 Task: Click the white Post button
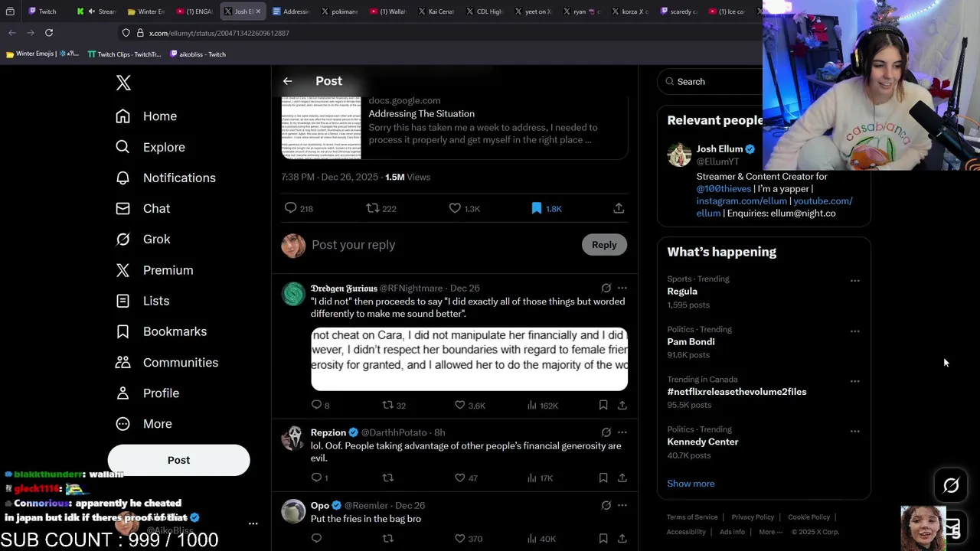(x=178, y=460)
